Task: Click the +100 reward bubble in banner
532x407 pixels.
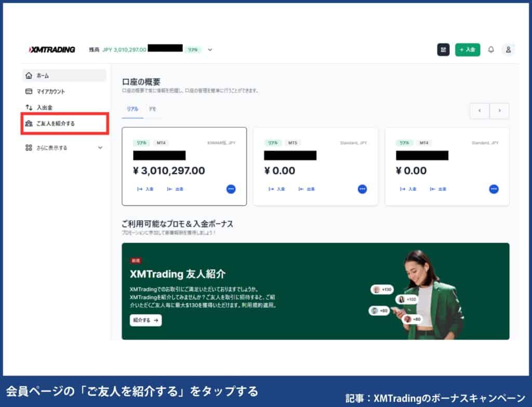Action: pyautogui.click(x=407, y=300)
